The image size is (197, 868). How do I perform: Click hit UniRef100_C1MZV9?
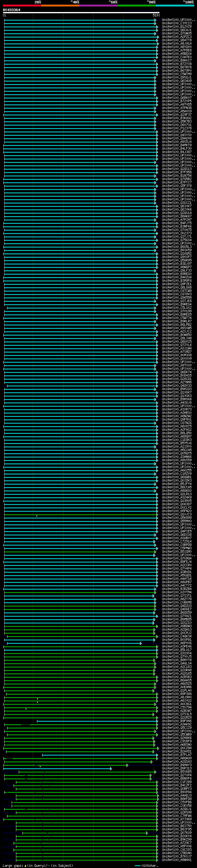click(177, 474)
